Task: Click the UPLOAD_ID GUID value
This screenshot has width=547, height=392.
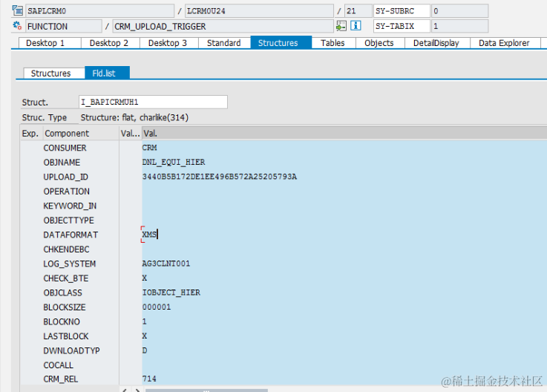Action: 220,177
